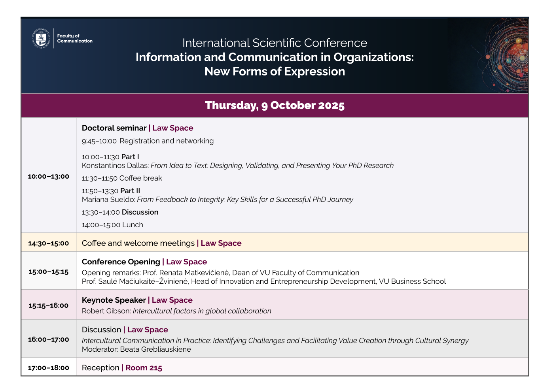Select Konstantinos Dallas talk title
Viewport: 555px width, 392px height.
click(272, 166)
